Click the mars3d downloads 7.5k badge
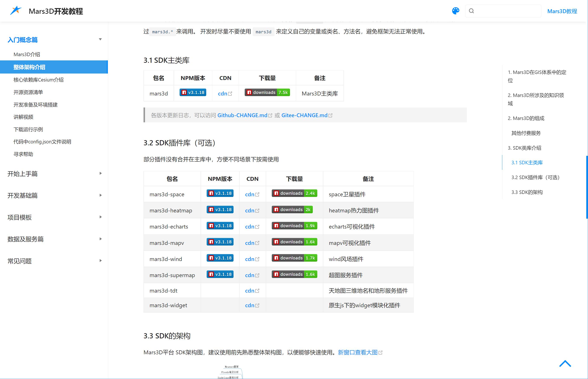The image size is (588, 379). coord(267,92)
